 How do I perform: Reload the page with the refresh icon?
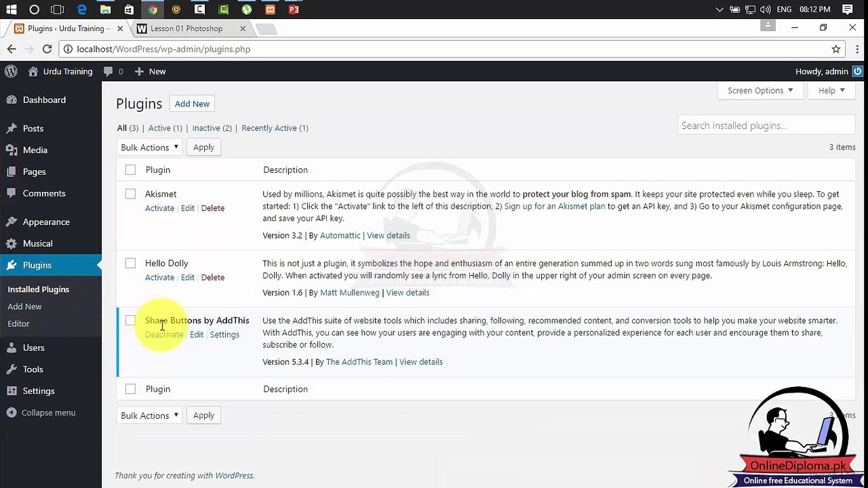coord(47,49)
